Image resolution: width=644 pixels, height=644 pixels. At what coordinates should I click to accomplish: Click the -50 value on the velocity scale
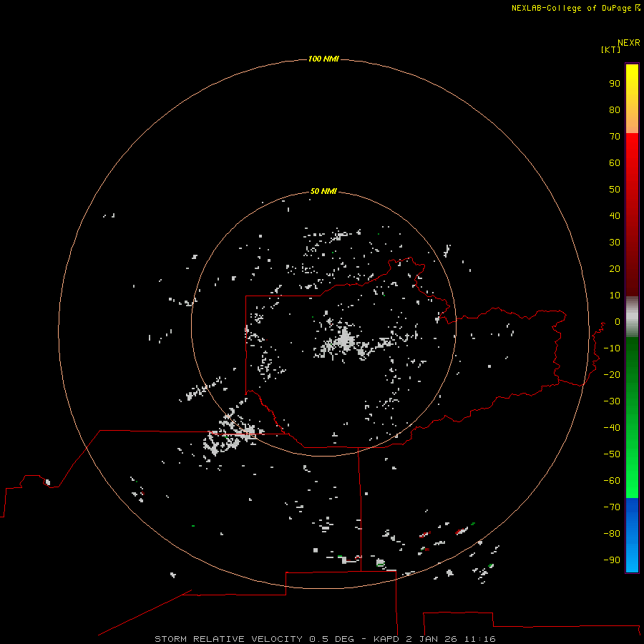[612, 454]
